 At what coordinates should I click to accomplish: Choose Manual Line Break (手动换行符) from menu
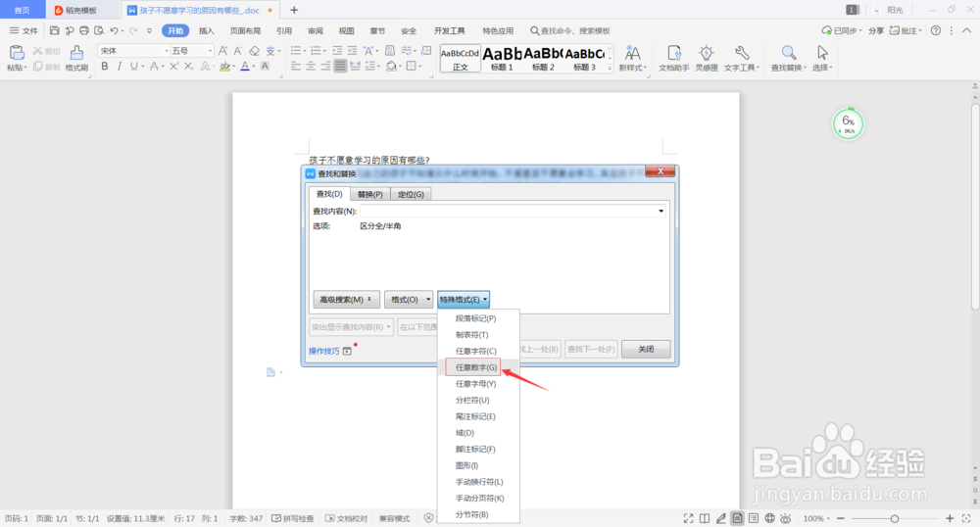(x=478, y=481)
